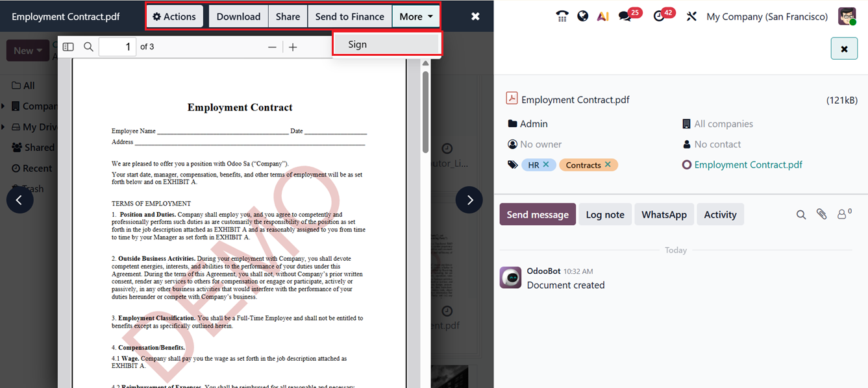868x388 pixels.
Task: Close the PDF preview with X
Action: pyautogui.click(x=475, y=17)
